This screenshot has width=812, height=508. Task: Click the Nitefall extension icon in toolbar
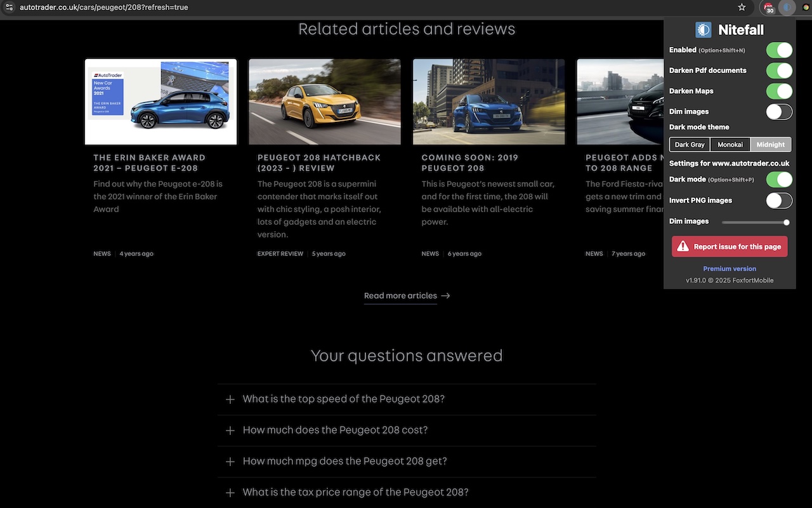(x=787, y=8)
